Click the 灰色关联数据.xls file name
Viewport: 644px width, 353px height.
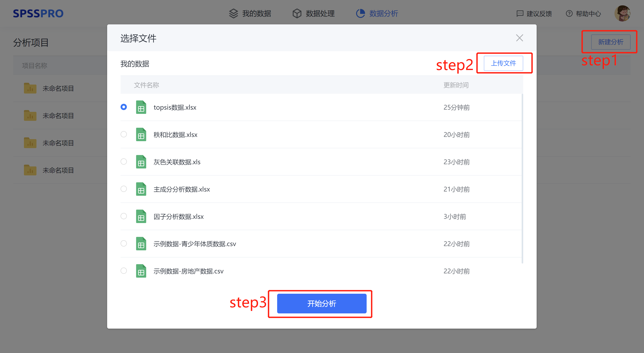[x=177, y=162]
